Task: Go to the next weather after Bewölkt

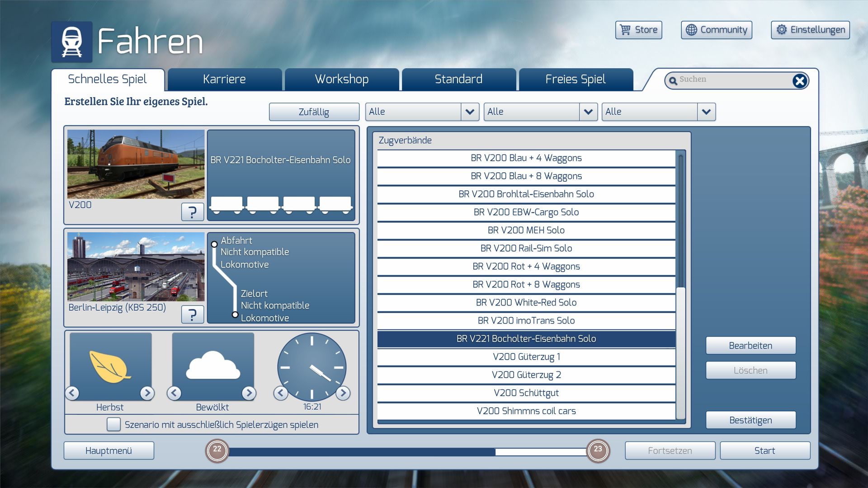Action: tap(249, 393)
